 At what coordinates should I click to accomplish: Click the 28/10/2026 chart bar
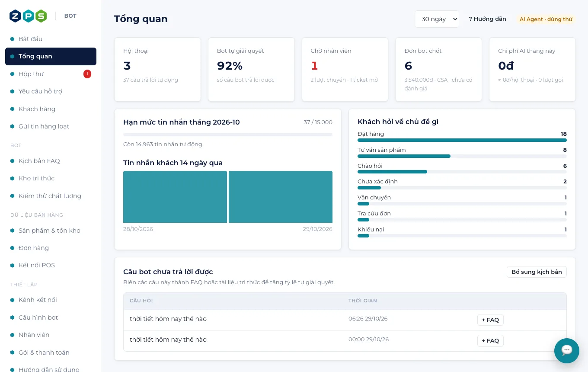[175, 197]
